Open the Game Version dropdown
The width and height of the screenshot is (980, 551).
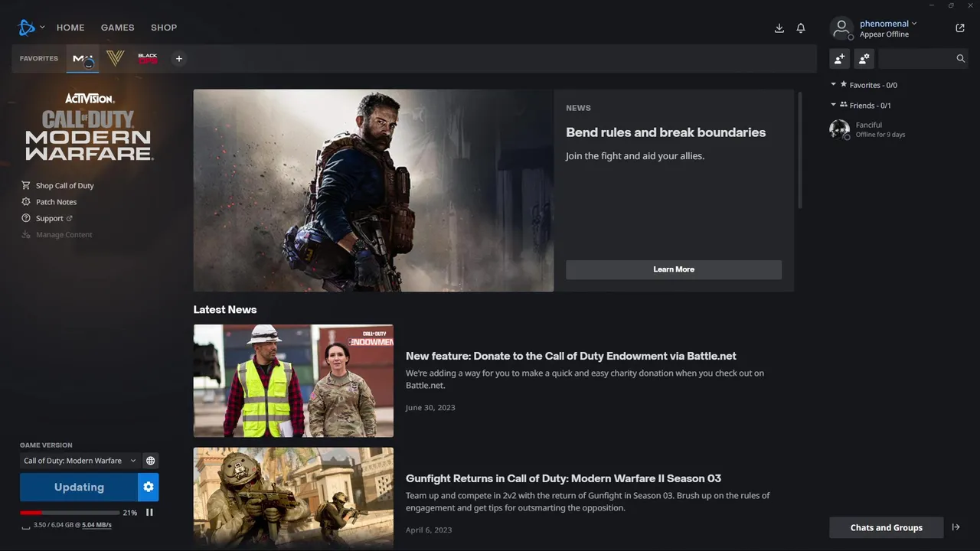80,461
